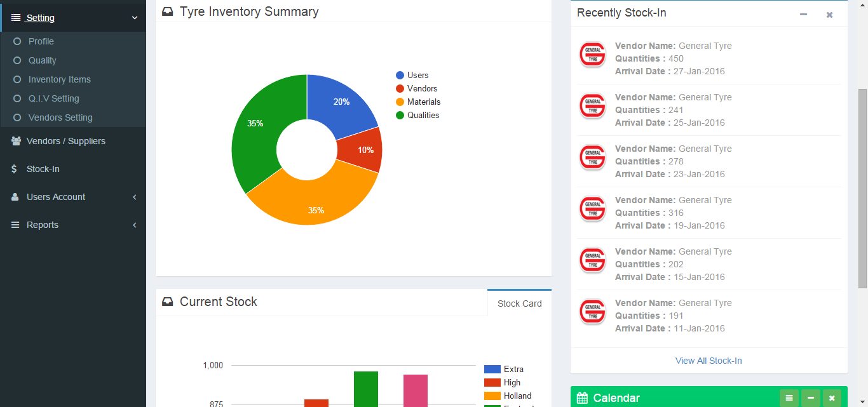Click the Reports hamburger icon in sidebar
Viewport: 868px width, 407px height.
pyautogui.click(x=15, y=225)
